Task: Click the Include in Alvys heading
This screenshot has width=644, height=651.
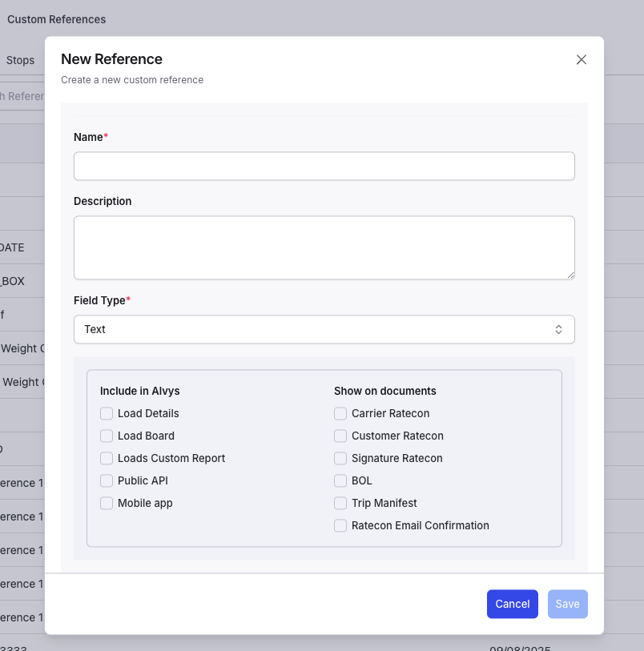Action: coord(140,391)
